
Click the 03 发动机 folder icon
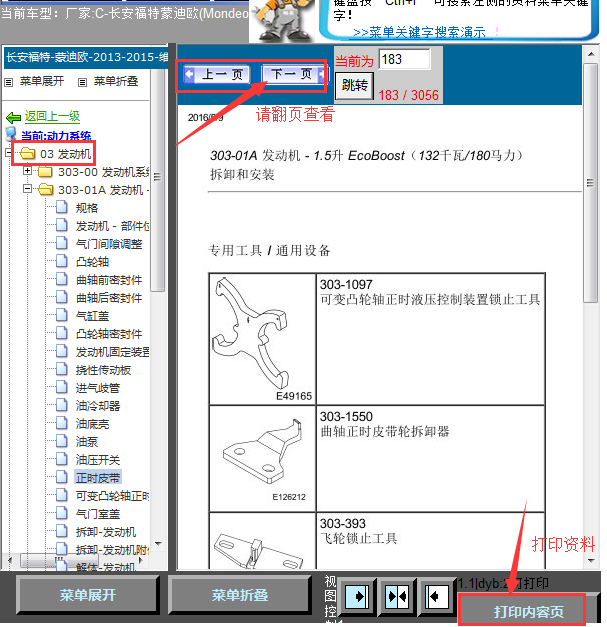tap(28, 153)
